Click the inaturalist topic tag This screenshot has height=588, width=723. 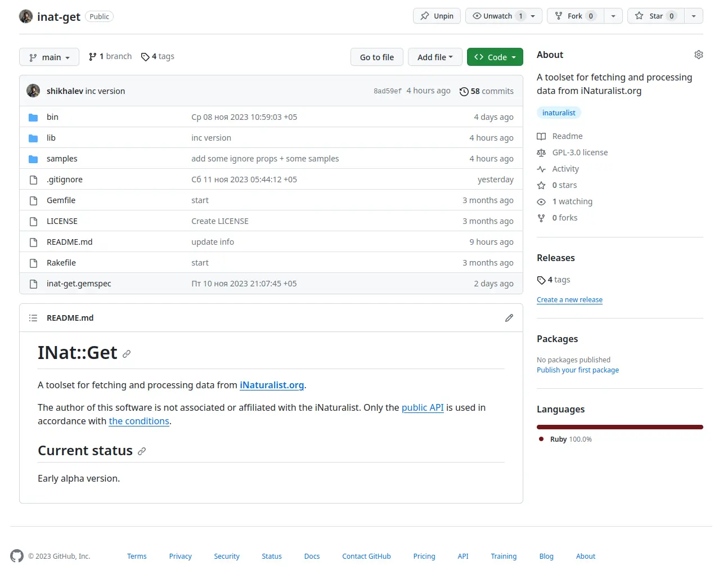pyautogui.click(x=559, y=113)
